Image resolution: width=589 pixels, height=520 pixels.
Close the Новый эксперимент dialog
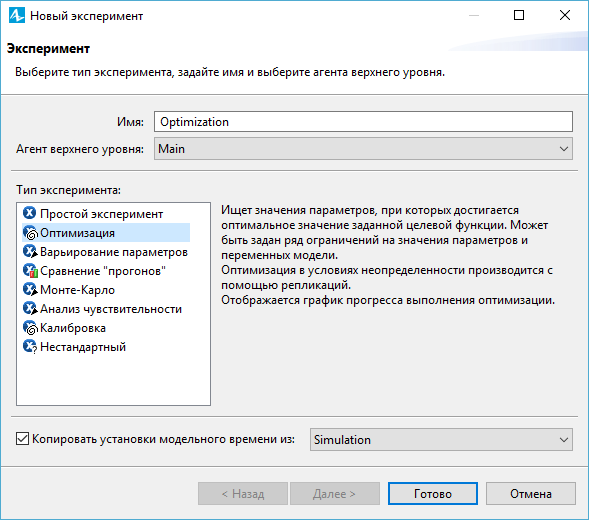(x=565, y=15)
